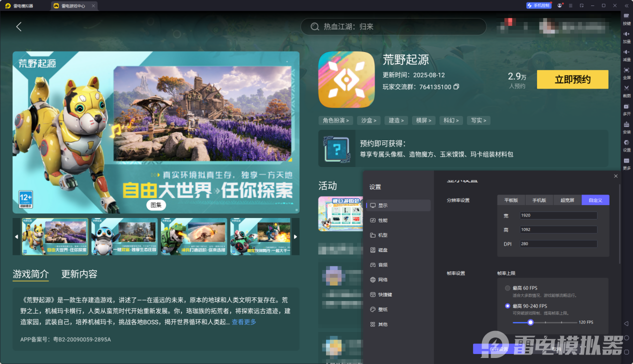Choose the 平板版 tablet resolution tab
This screenshot has height=364, width=633.
tap(511, 200)
